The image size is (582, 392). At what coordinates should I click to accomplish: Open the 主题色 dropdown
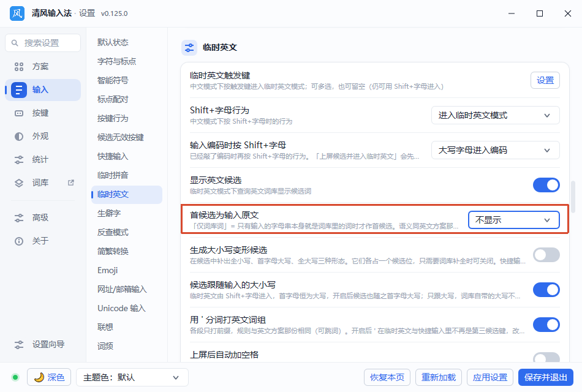tap(132, 377)
